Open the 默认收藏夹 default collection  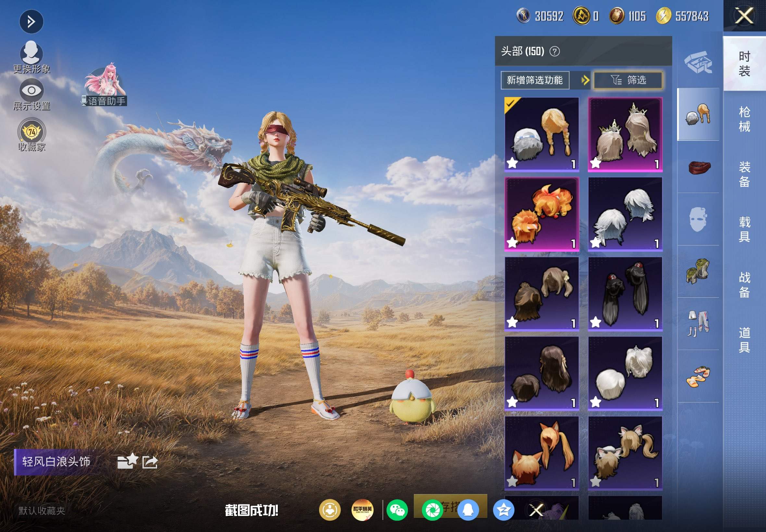click(42, 510)
